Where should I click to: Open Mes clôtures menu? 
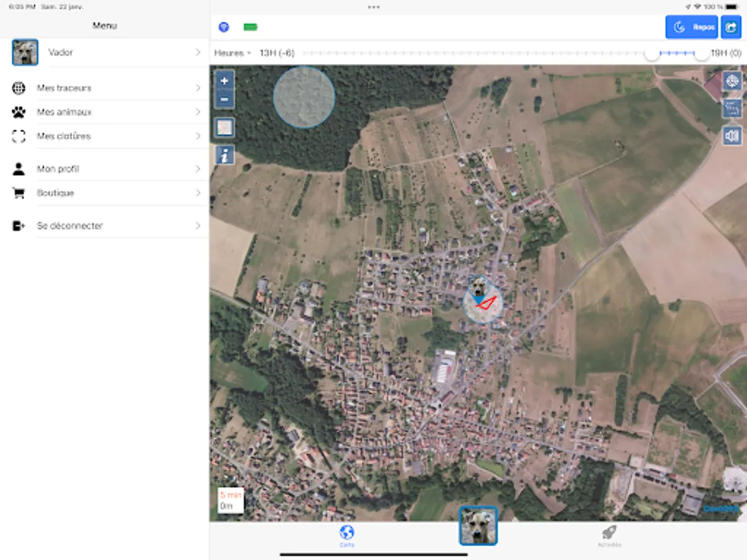click(x=105, y=136)
